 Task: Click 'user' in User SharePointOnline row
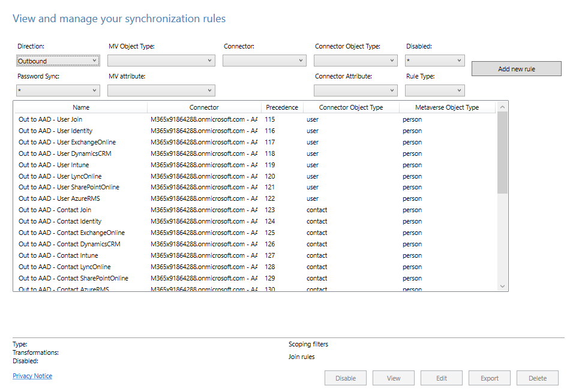313,187
